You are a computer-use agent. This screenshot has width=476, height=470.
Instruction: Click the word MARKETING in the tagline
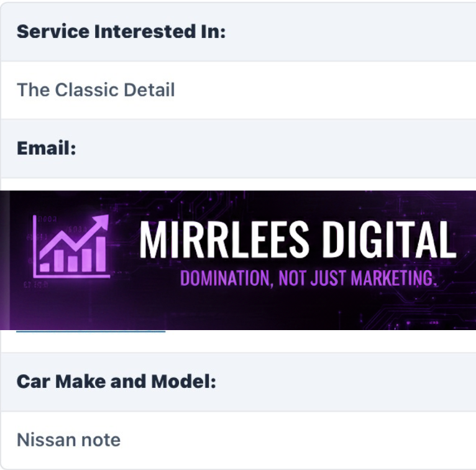tap(393, 278)
